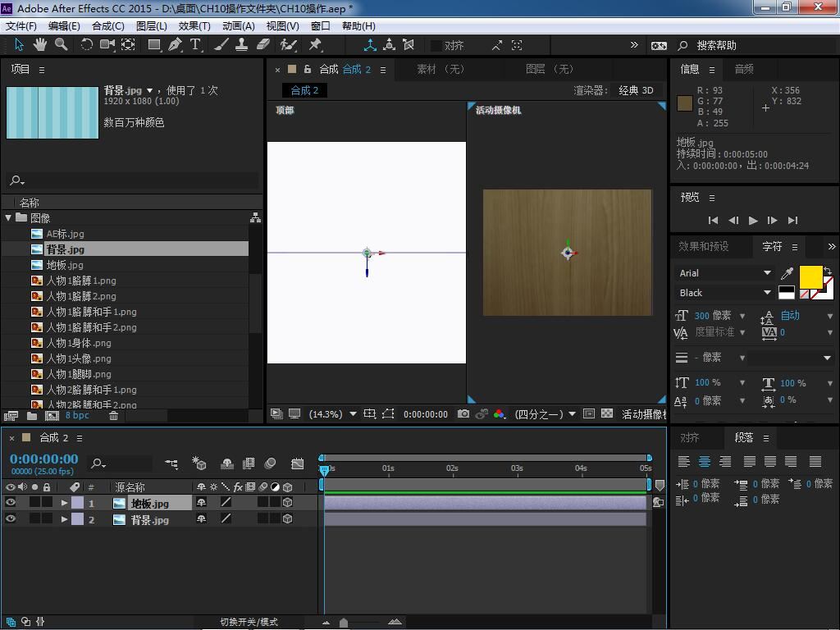840x630 pixels.
Task: Hide the 地板.jpg layer with eye icon
Action: [11, 503]
